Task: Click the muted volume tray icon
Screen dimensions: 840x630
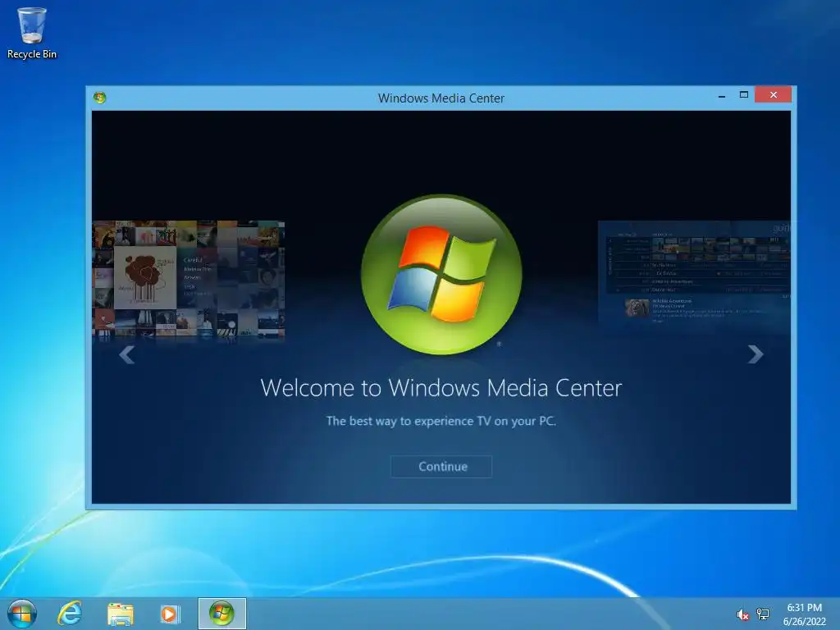Action: [x=742, y=615]
